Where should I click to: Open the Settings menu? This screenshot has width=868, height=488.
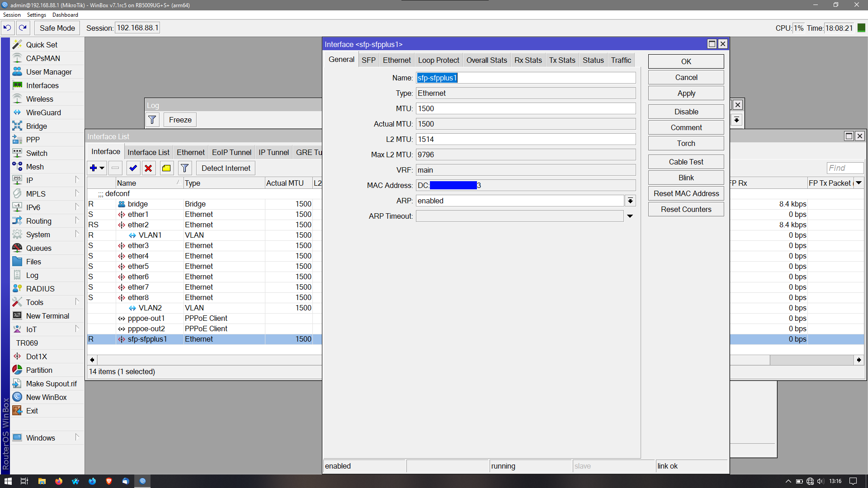(x=37, y=15)
